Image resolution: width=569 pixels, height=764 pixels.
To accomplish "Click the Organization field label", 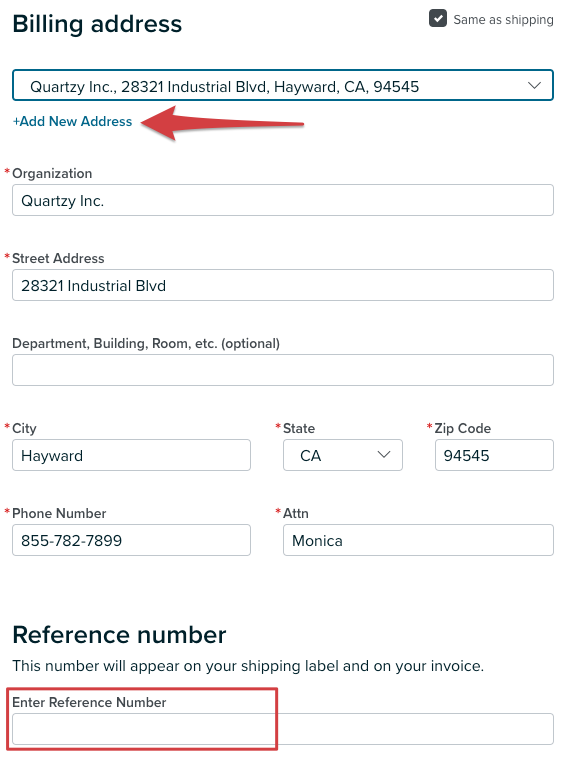I will [x=52, y=173].
